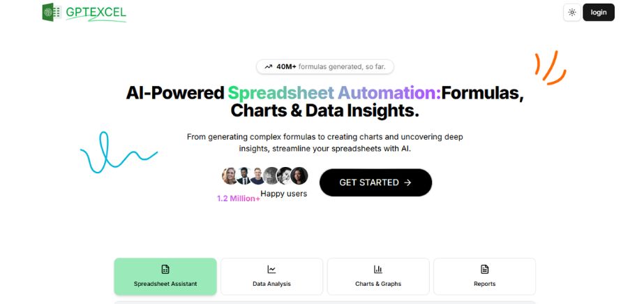Select the Reports tab
The width and height of the screenshot is (644, 304).
pos(484,276)
